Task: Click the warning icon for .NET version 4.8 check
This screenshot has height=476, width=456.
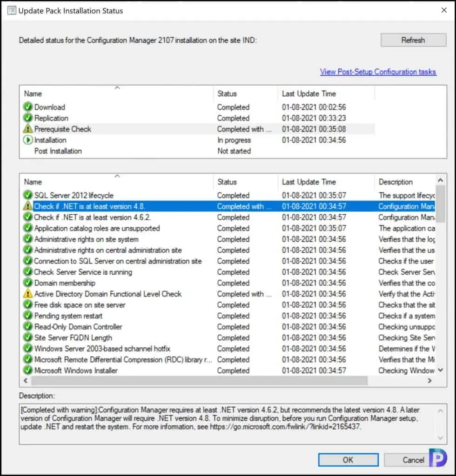Action: tap(27, 206)
